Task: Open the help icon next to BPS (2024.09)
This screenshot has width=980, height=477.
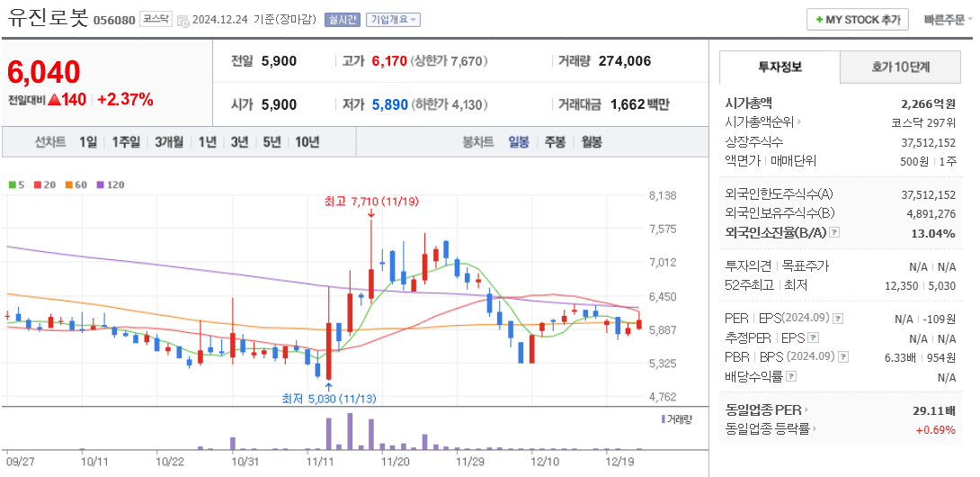Action: pos(843,357)
